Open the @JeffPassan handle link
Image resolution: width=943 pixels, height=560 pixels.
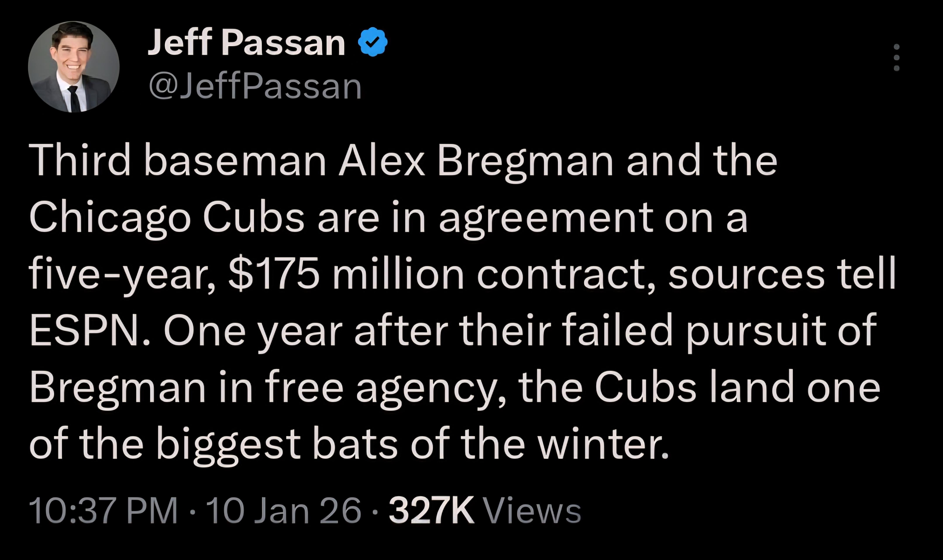point(255,87)
